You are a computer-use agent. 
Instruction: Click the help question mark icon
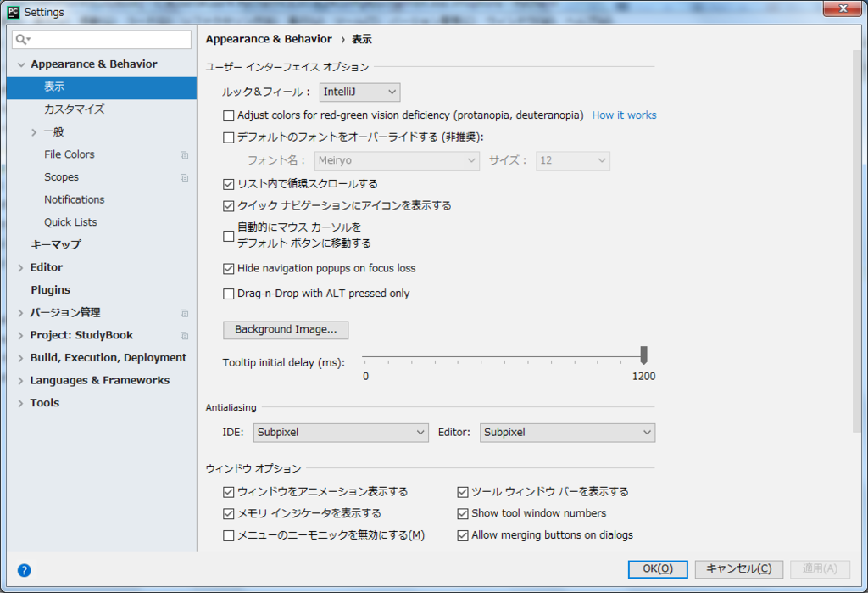click(x=24, y=570)
